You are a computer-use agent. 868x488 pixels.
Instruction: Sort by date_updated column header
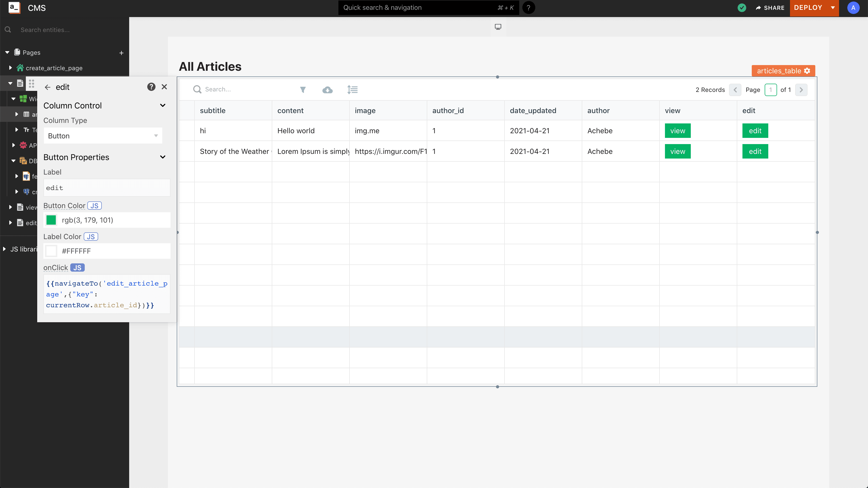(x=543, y=111)
